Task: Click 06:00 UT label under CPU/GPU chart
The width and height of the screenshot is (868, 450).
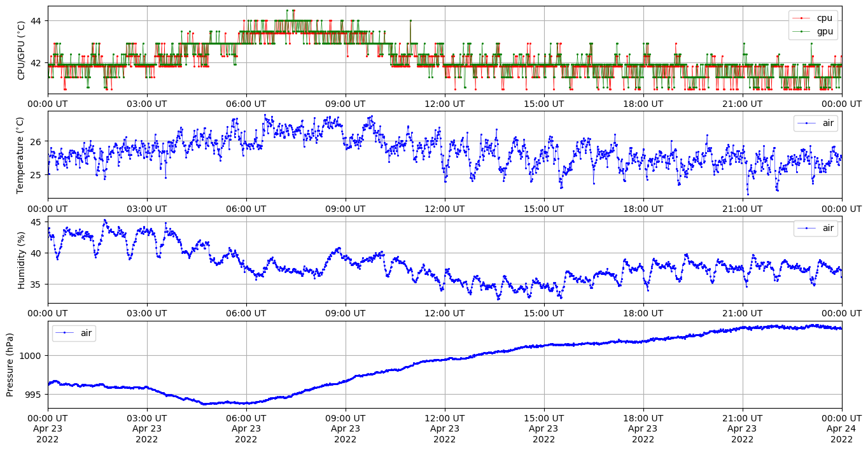Action: tap(246, 104)
